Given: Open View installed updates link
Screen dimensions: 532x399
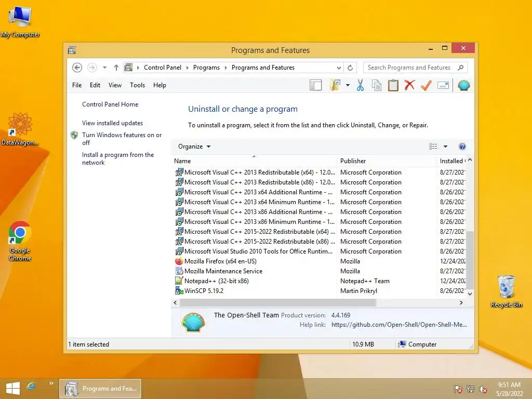Looking at the screenshot, I should pos(112,123).
